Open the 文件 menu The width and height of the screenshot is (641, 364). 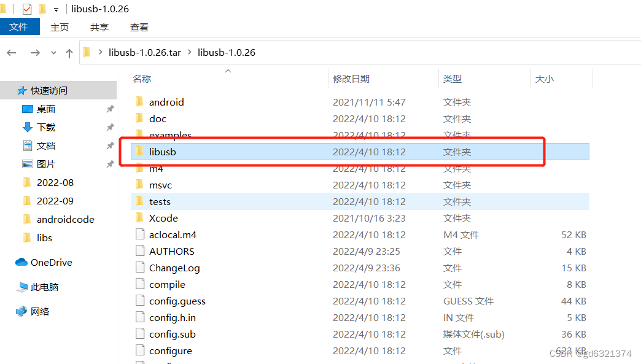(x=20, y=27)
